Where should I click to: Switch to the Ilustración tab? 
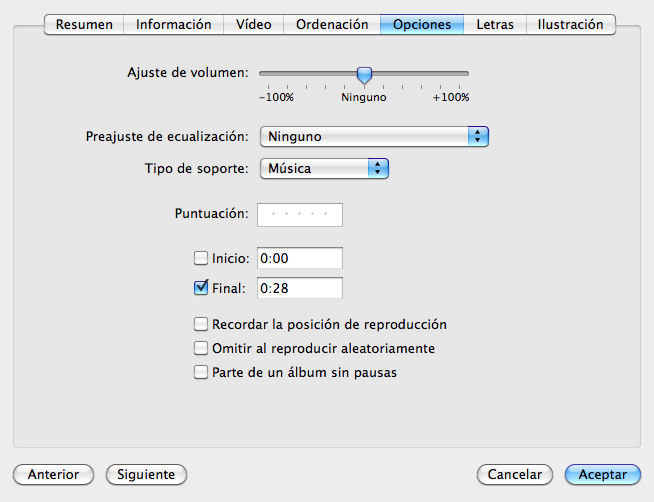point(571,25)
